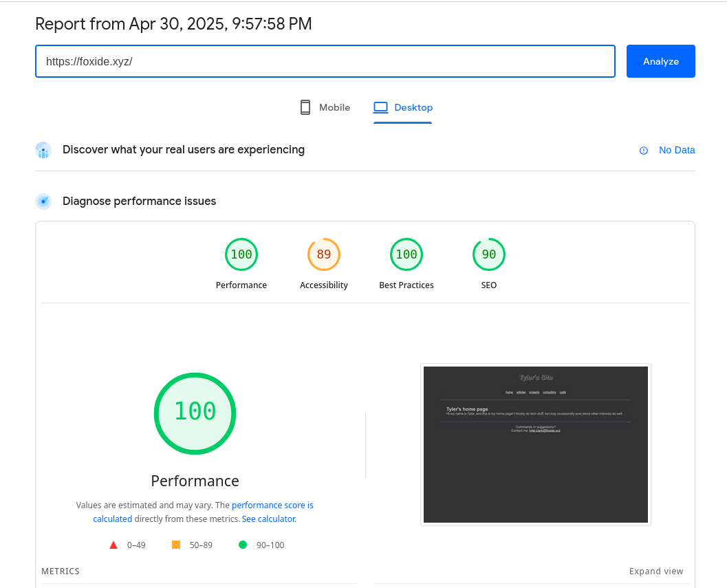This screenshot has width=727, height=588.
Task: Click the URL field containing https://foxide.xyz/
Action: pyautogui.click(x=325, y=61)
